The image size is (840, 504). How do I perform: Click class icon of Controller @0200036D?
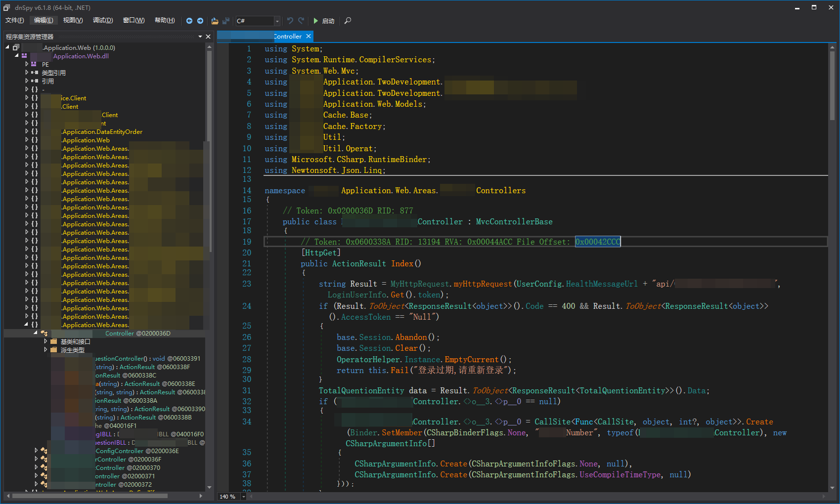44,333
